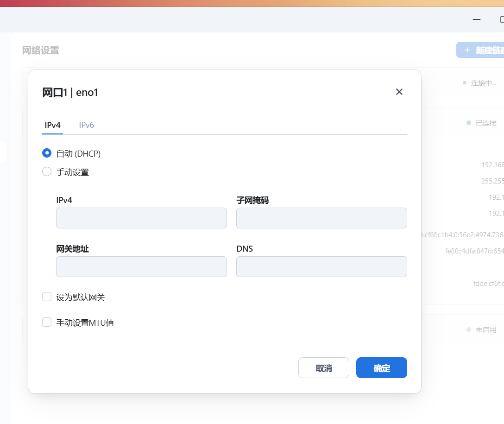504x424 pixels.
Task: Enable 手动设置MTU值 checkbox
Action: pyautogui.click(x=47, y=322)
